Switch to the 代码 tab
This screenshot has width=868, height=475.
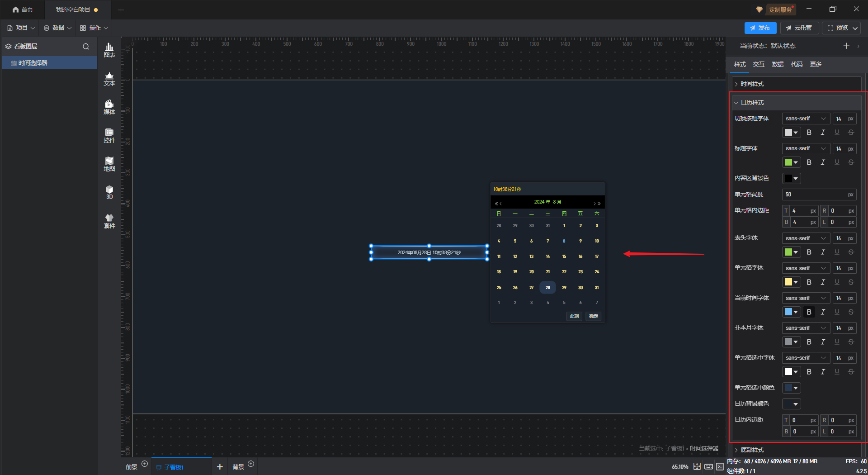[797, 64]
